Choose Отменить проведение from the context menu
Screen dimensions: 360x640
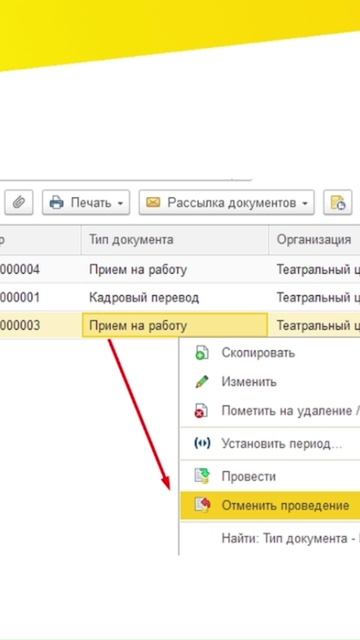point(270,505)
